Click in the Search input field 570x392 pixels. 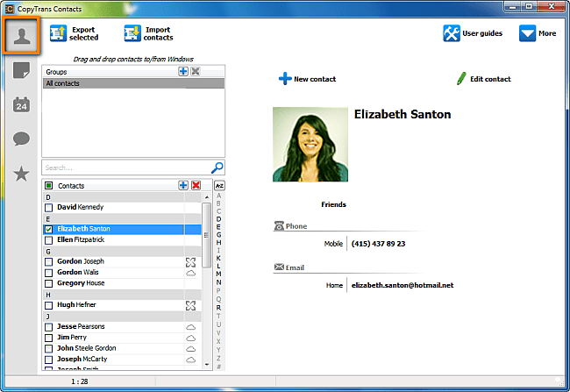pos(123,167)
